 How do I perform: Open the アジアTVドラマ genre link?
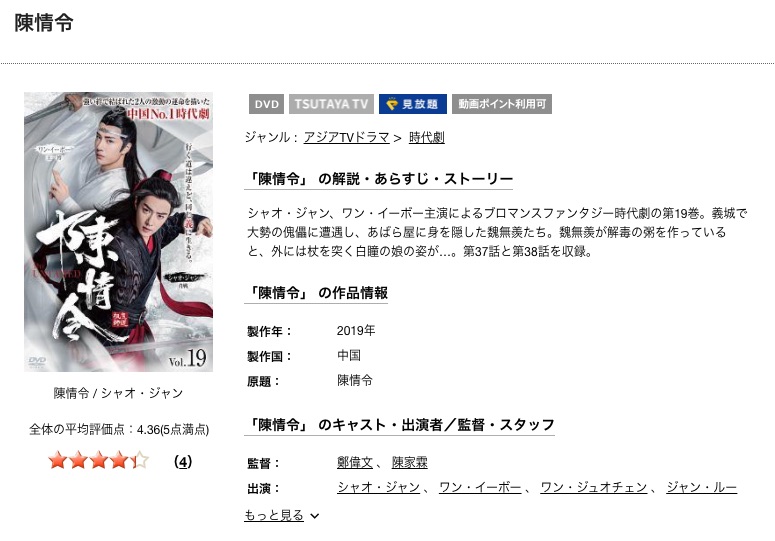click(346, 137)
